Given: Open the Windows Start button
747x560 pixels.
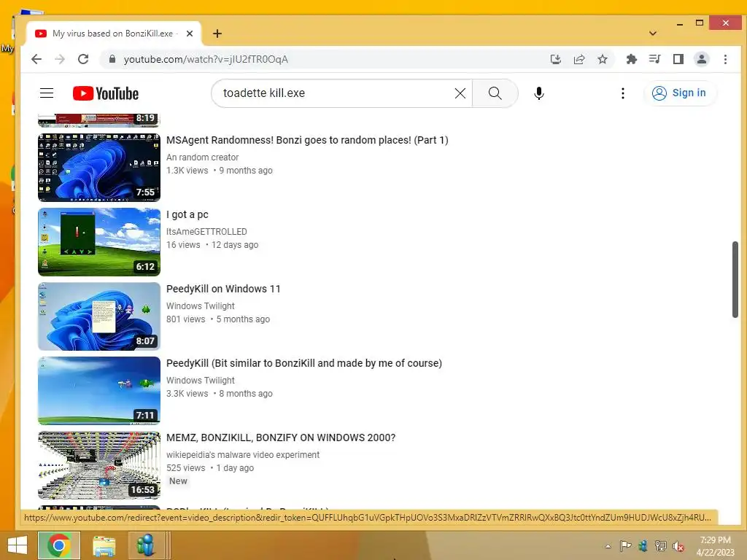Looking at the screenshot, I should [18, 545].
